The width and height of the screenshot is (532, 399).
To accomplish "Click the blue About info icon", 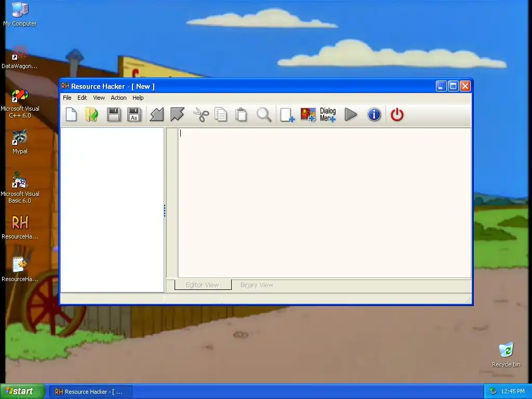I will (x=374, y=115).
